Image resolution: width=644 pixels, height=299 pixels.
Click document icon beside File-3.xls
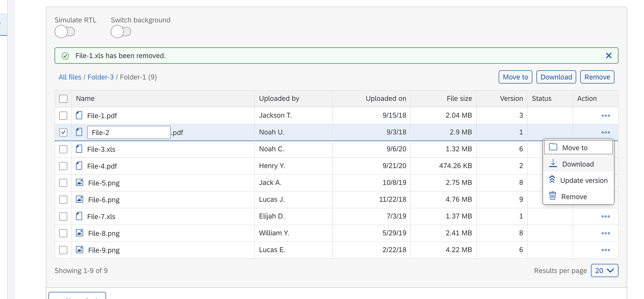click(x=79, y=149)
